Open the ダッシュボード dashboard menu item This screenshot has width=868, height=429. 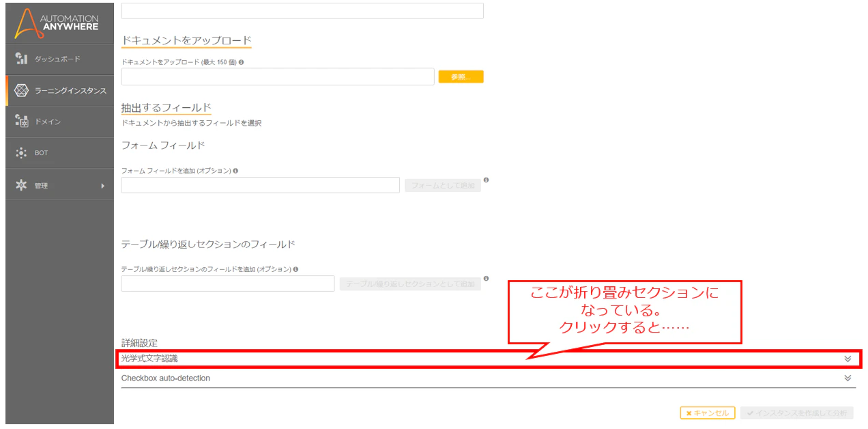click(x=59, y=59)
